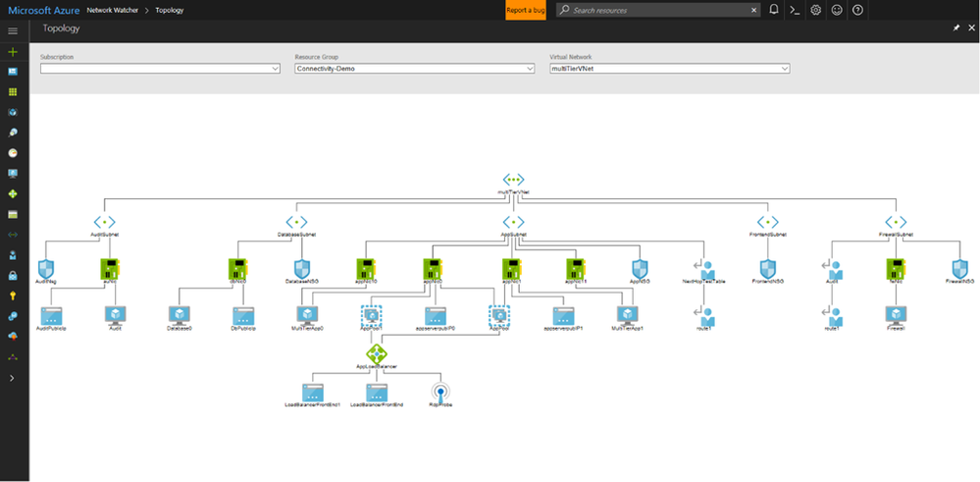This screenshot has height=482, width=980.
Task: Click the NextHopTestTable route table node
Action: [x=703, y=269]
